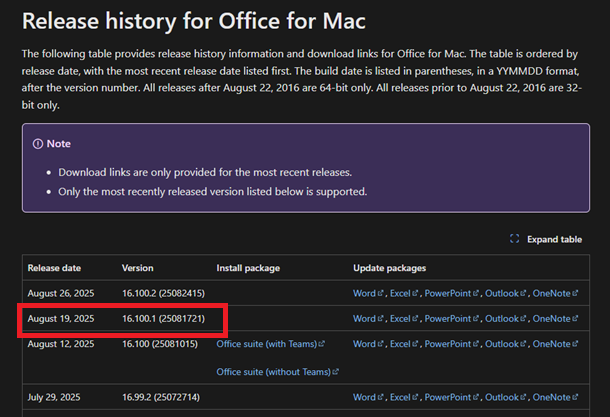Open OneNote update link for August 12, 2025

(x=555, y=344)
